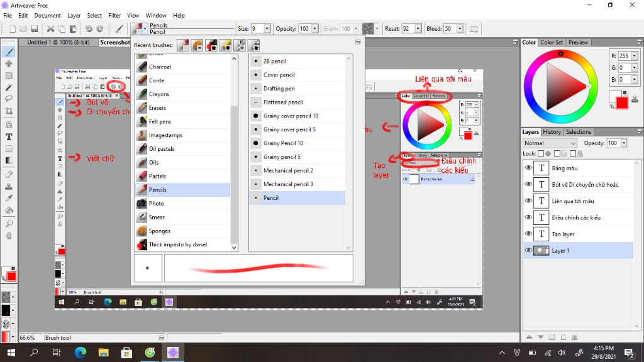Click the Redo toolbar icon
Viewport: 644px width, 362px height.
100,29
